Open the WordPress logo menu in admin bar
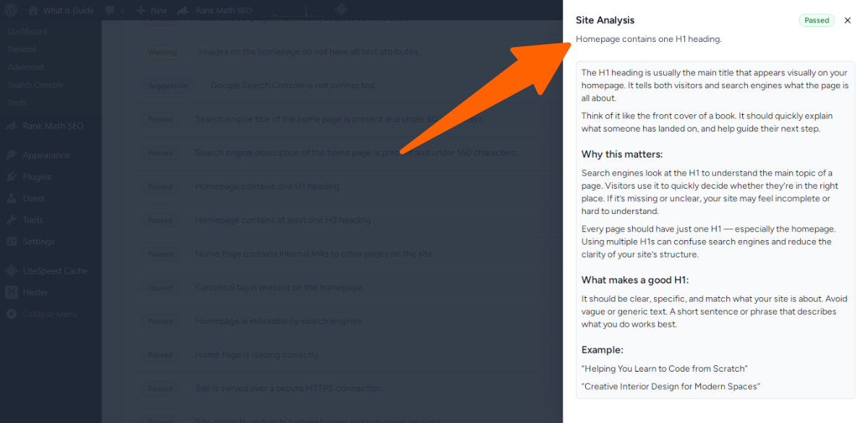 (11, 11)
